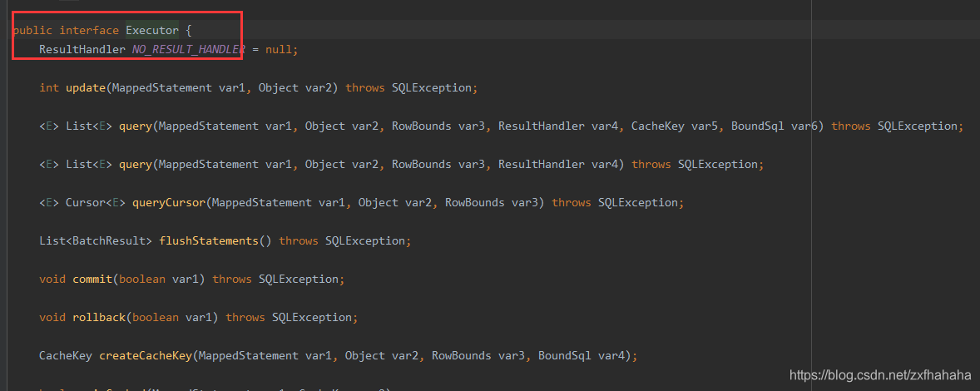The image size is (980, 391).
Task: Click boolean parameter type in rollback
Action: [x=155, y=317]
